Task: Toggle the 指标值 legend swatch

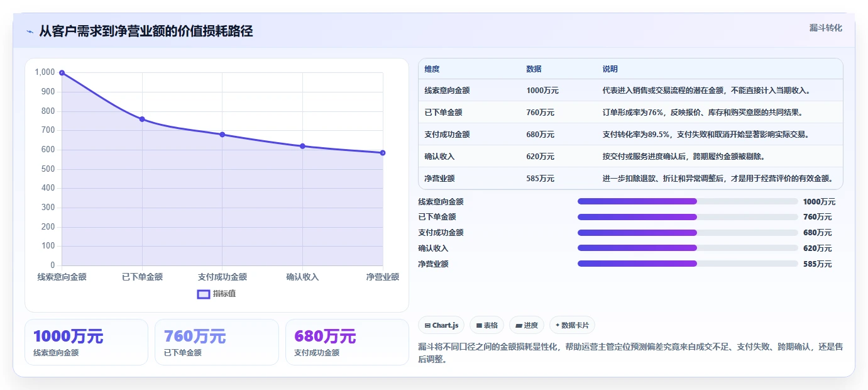Action: click(x=204, y=294)
